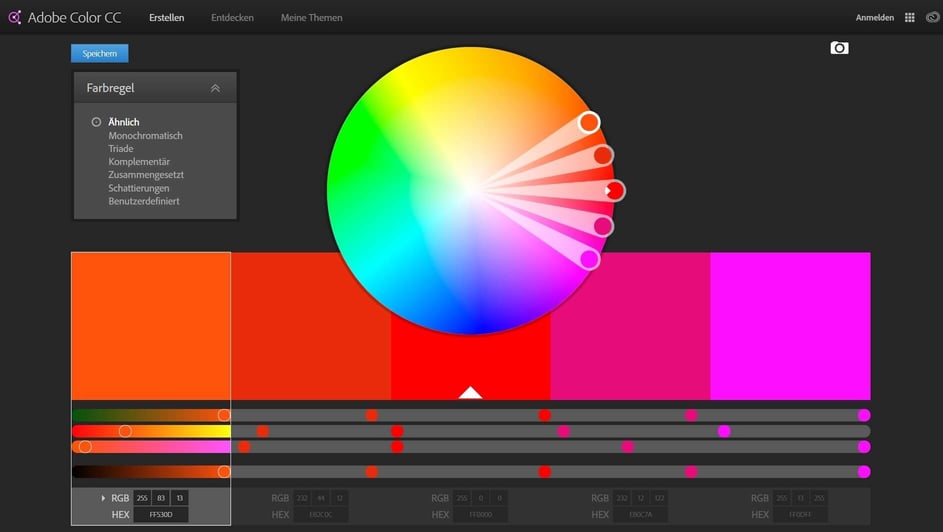
Task: Click the red-to-yellow green channel slider handle
Action: [x=125, y=431]
